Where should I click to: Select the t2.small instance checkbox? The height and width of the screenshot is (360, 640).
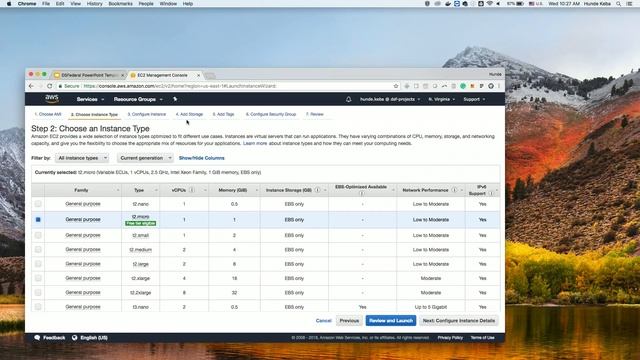coord(38,235)
